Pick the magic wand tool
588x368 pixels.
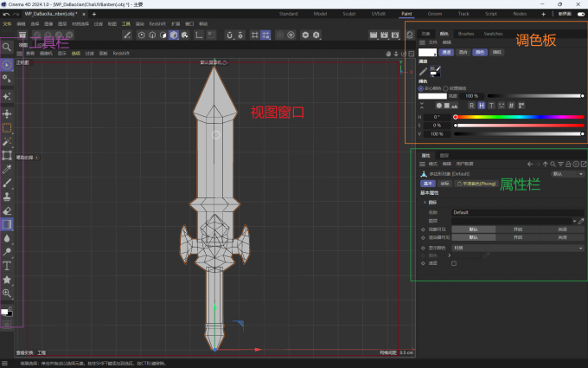[x=7, y=141]
